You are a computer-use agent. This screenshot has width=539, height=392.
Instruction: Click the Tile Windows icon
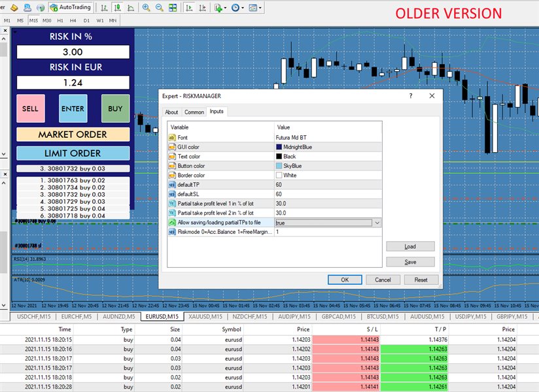173,8
